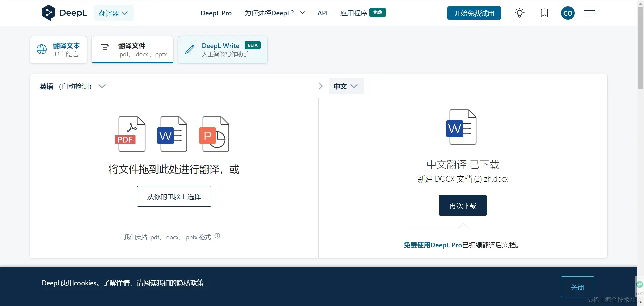Expand the 翻译器 dropdown
This screenshot has height=306, width=644.
coord(114,13)
